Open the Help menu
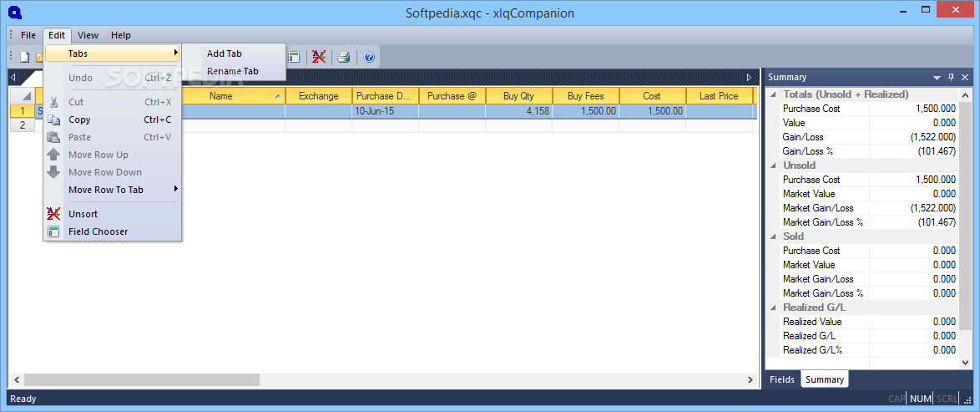 [121, 35]
